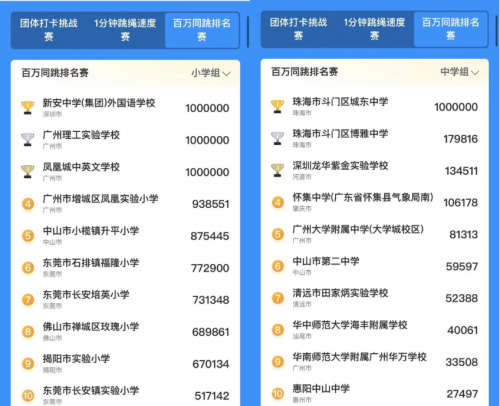Image resolution: width=500 pixels, height=406 pixels.
Task: Click rank 6 badge beside 中山市第二中学
Action: click(x=278, y=266)
